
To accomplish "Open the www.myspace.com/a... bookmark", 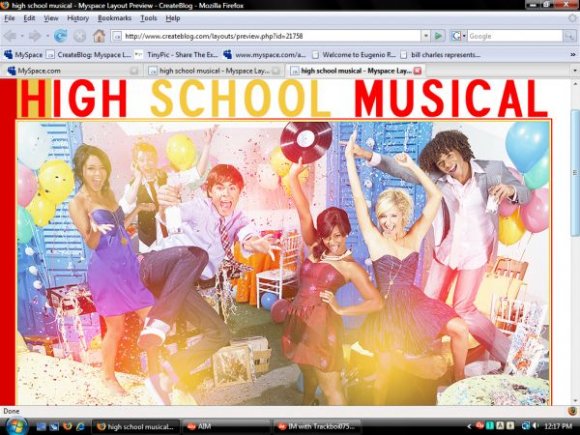I will coord(265,55).
